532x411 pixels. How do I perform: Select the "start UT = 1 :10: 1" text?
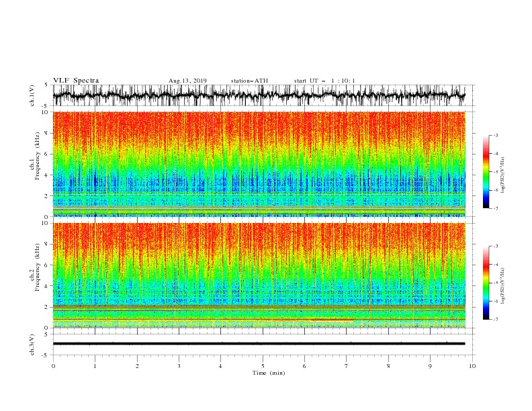pyautogui.click(x=324, y=81)
